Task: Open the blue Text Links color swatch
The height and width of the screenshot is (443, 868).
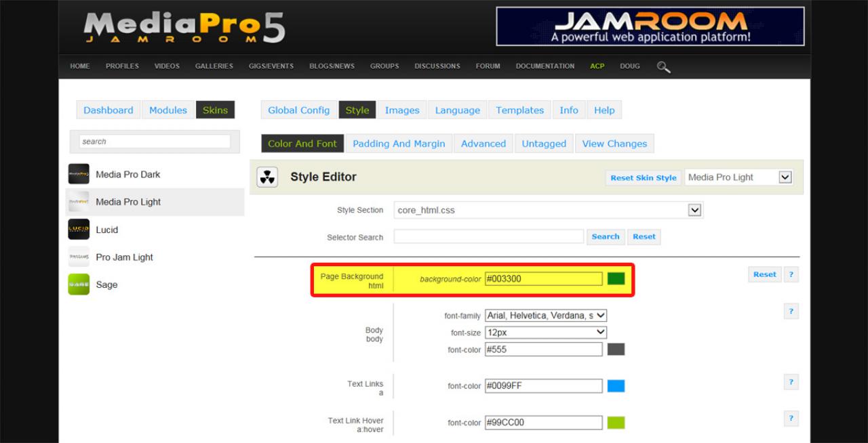Action: (616, 386)
